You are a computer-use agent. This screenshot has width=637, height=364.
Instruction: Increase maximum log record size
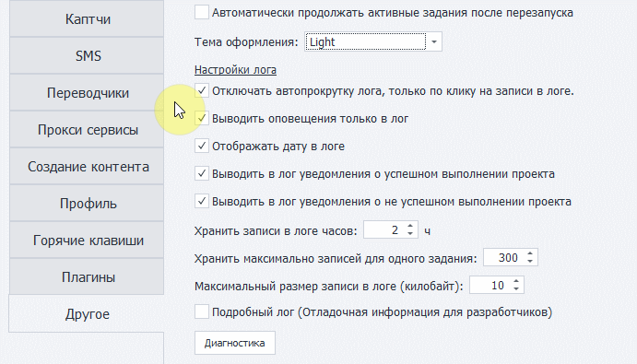click(516, 282)
